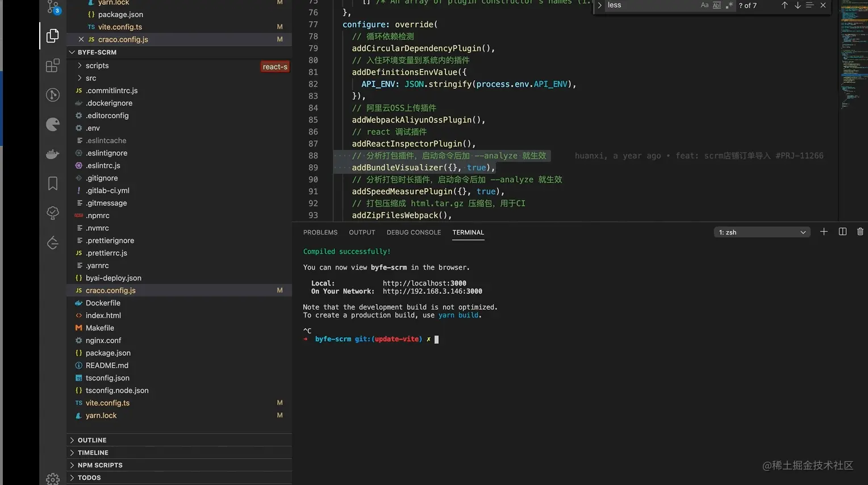Screen dimensions: 868x485
Task: Switch to the DEBUG CONSOLE tab
Action: [x=414, y=232]
